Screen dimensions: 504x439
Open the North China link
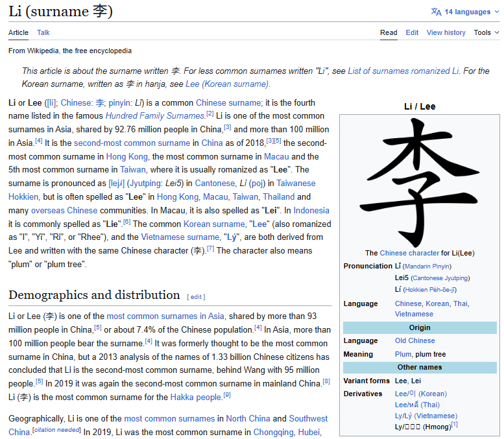pos(248,419)
